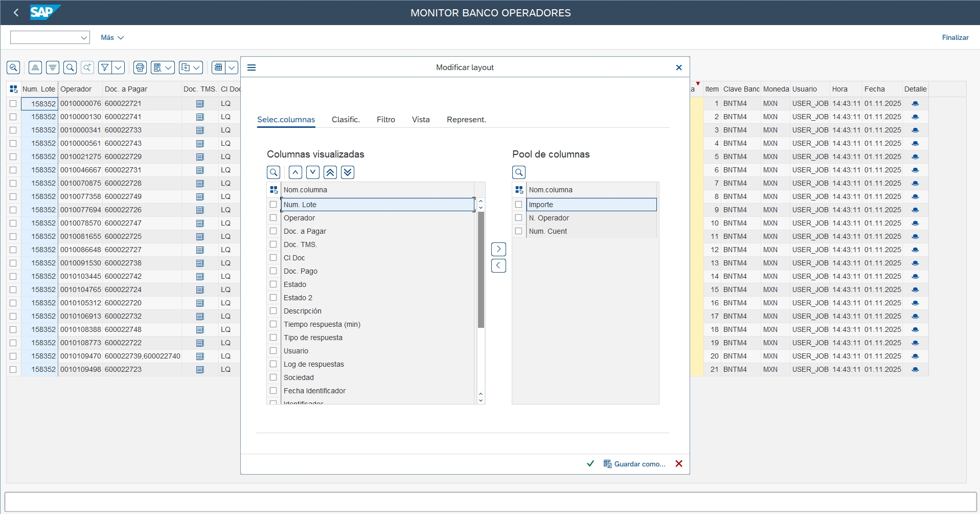Screen dimensions: 980x514
Task: Click the Guardar como... button
Action: point(634,464)
